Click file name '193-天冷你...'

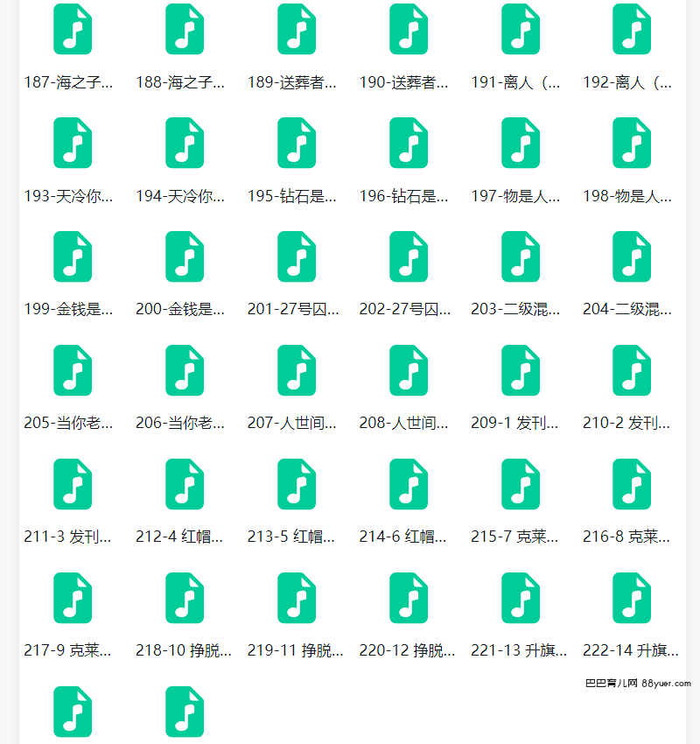68,196
